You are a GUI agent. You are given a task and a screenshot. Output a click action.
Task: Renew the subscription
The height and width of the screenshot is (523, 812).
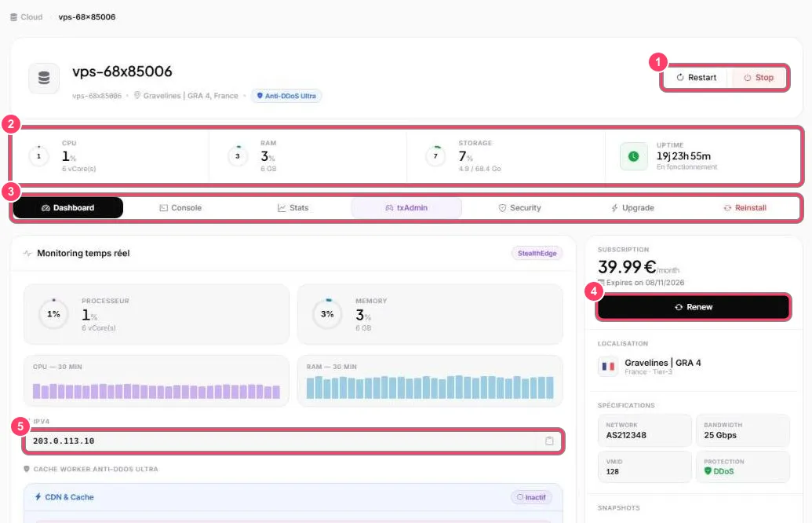point(693,307)
